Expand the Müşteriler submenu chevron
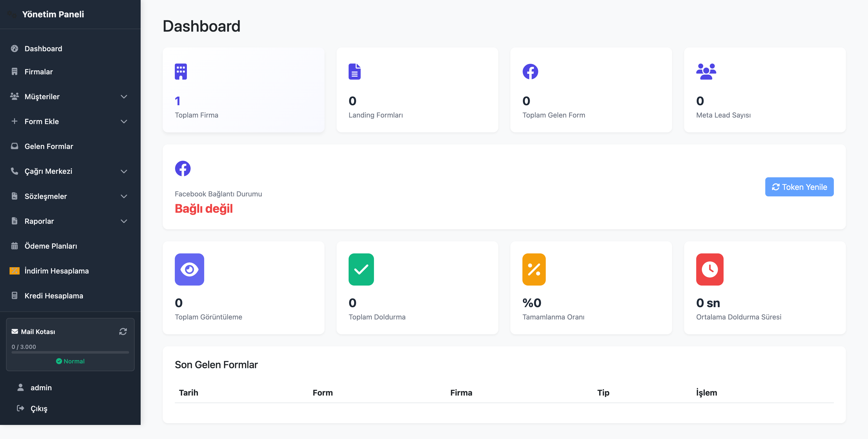The width and height of the screenshot is (868, 439). tap(124, 97)
